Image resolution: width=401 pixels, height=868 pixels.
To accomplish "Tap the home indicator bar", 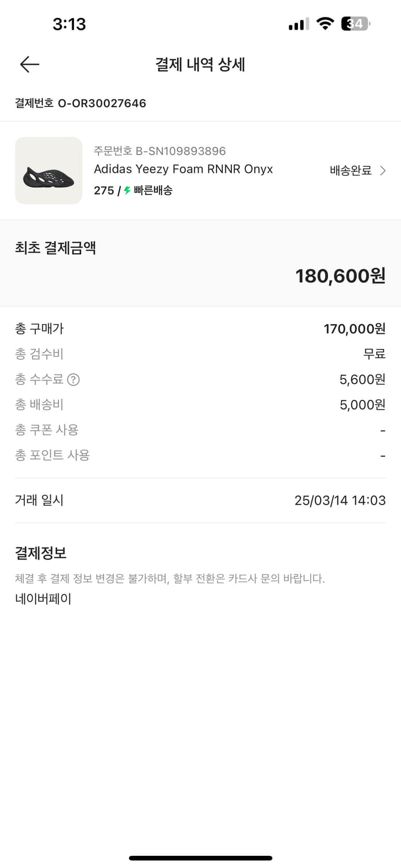I will click(200, 858).
